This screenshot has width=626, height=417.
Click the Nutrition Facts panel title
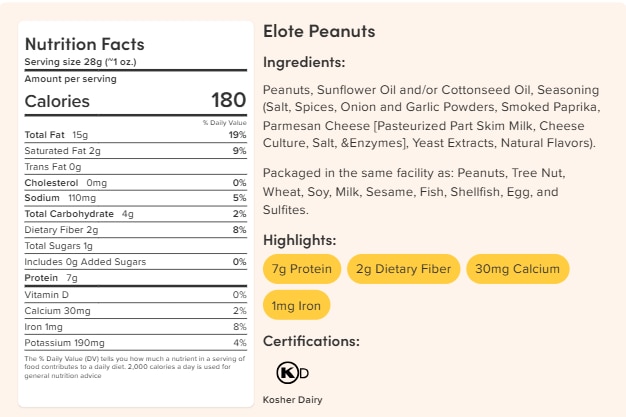coord(85,44)
